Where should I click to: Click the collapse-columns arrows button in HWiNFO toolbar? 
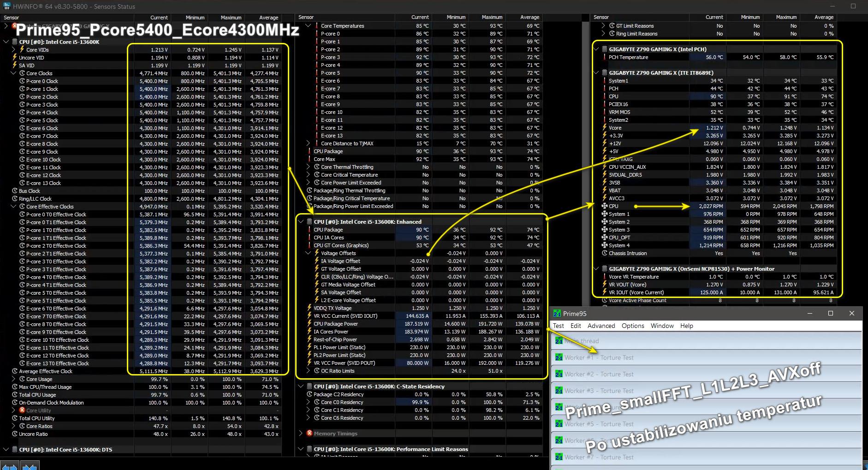coord(29,466)
